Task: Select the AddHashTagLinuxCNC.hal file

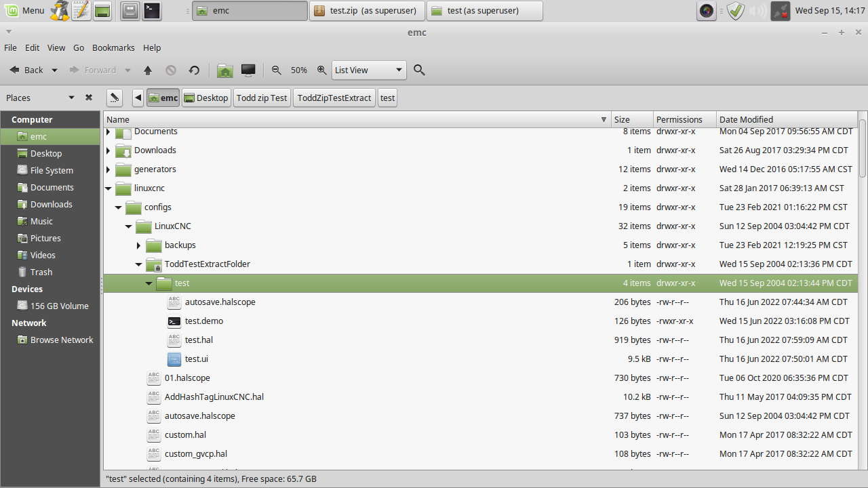Action: point(480,397)
